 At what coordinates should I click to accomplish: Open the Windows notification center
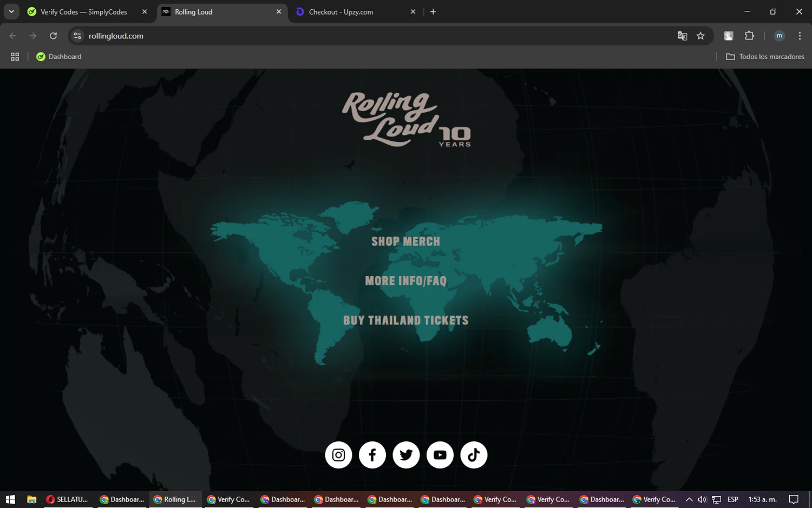click(x=794, y=499)
